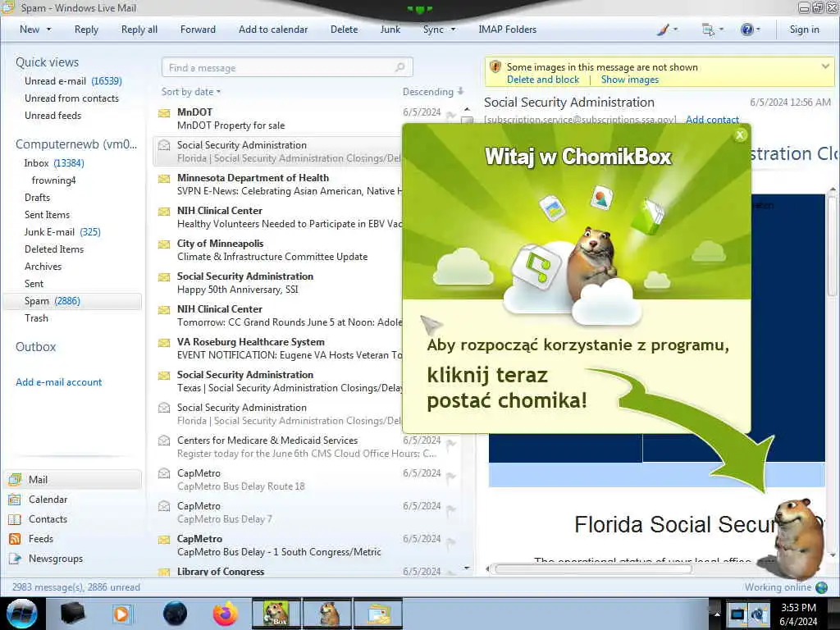Collapse the image warning bar chevron
Image resolution: width=840 pixels, height=630 pixels.
(825, 66)
